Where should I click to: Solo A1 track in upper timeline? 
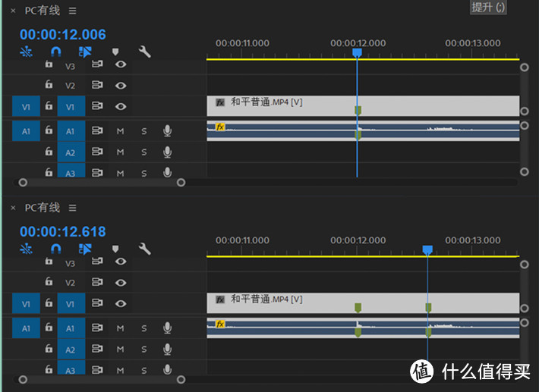click(144, 131)
